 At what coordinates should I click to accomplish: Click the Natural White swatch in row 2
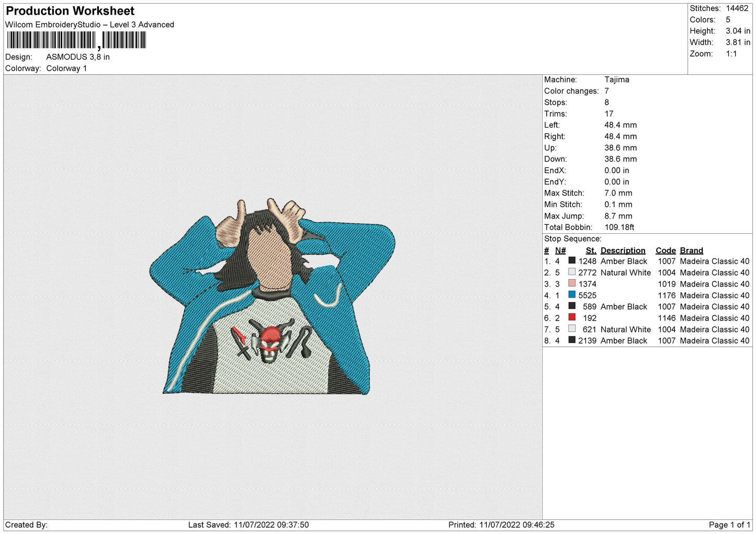572,272
